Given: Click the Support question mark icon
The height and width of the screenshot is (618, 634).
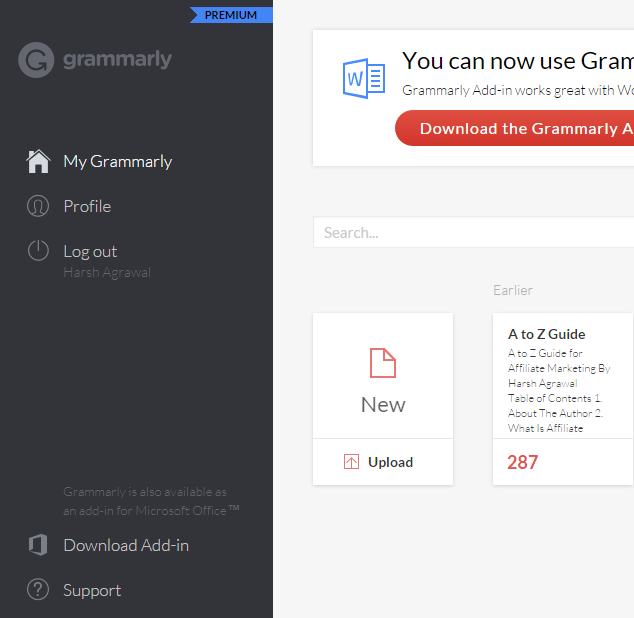Looking at the screenshot, I should click(x=38, y=589).
